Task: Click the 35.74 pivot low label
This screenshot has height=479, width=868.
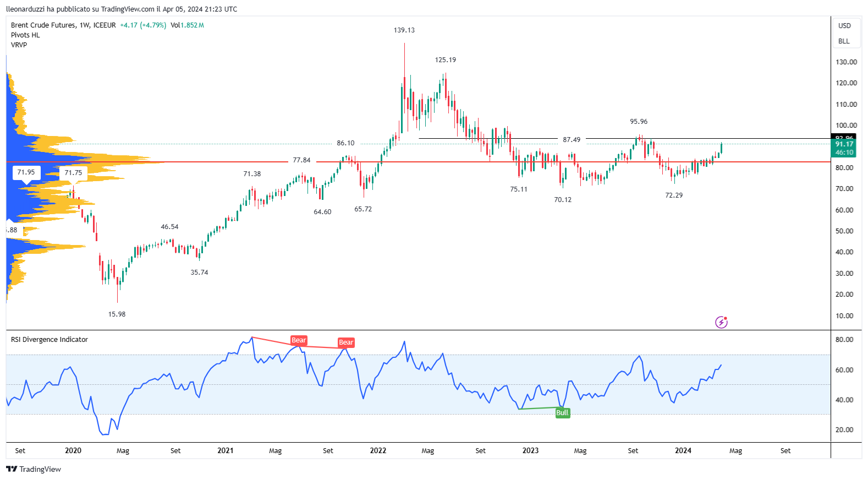Action: pyautogui.click(x=199, y=273)
